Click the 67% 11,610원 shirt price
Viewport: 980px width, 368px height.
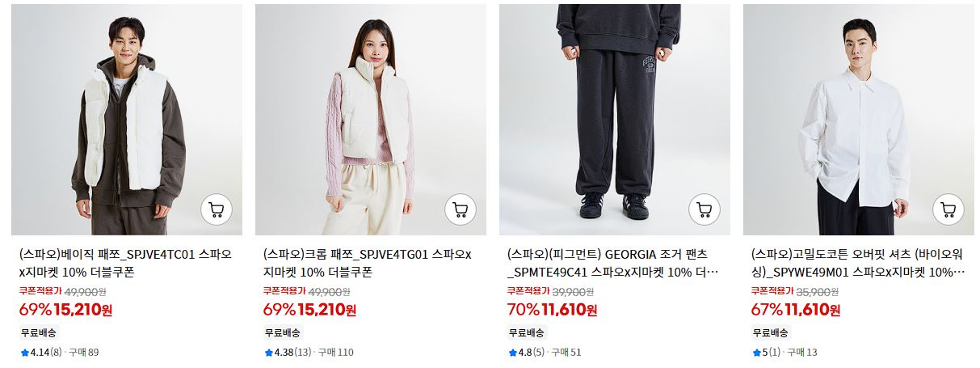(797, 310)
